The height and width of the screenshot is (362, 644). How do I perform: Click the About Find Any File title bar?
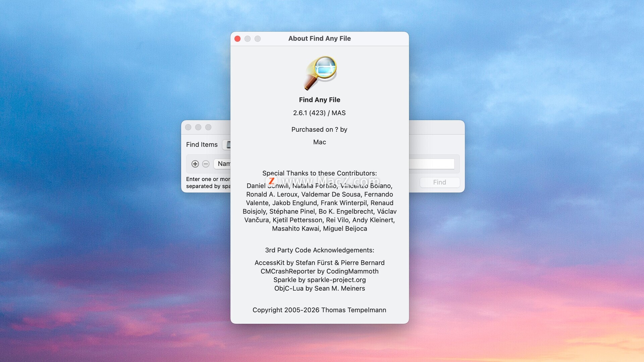tap(319, 39)
